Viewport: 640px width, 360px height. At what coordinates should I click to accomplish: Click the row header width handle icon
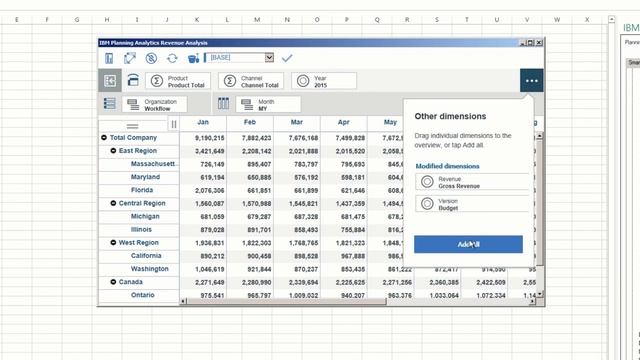click(x=173, y=124)
